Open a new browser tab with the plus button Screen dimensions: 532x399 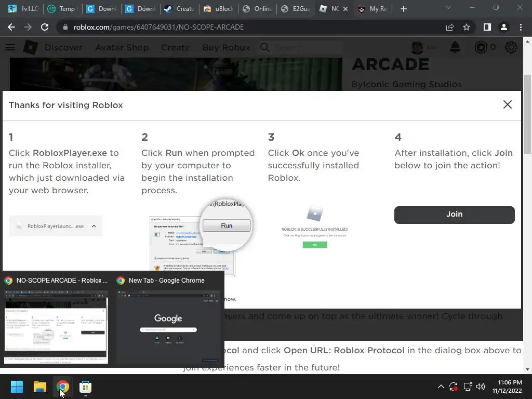403,9
